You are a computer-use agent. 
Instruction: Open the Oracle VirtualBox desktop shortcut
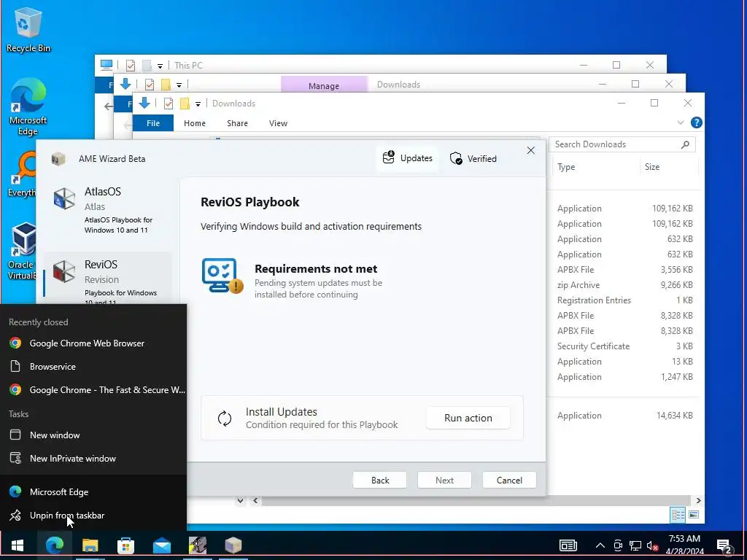click(x=21, y=251)
